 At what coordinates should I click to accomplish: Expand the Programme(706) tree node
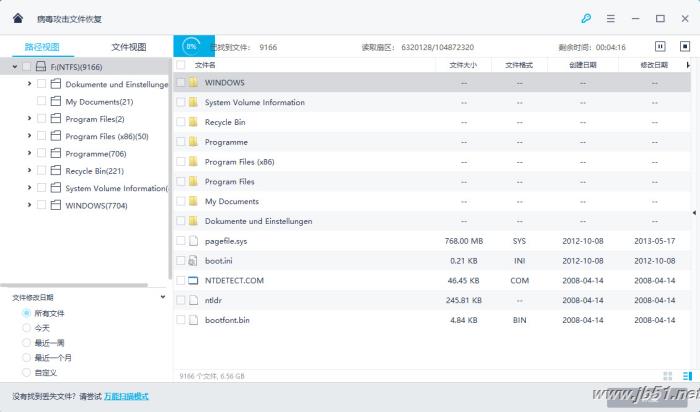[29, 154]
